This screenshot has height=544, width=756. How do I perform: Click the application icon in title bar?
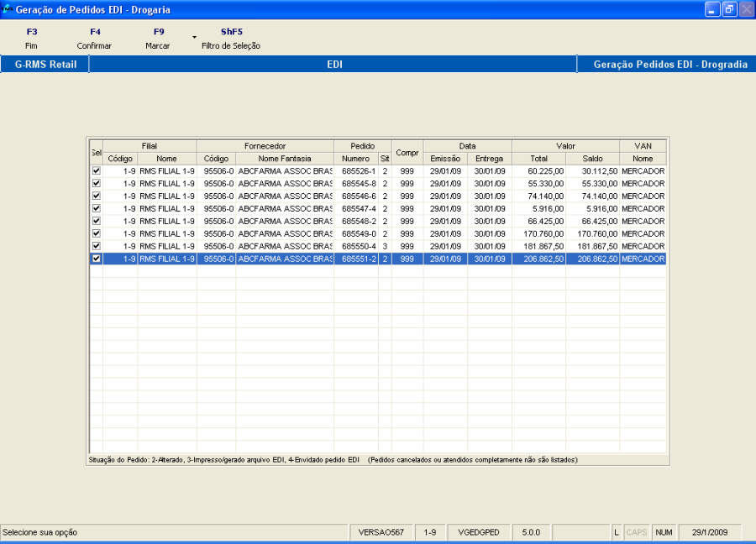7,8
